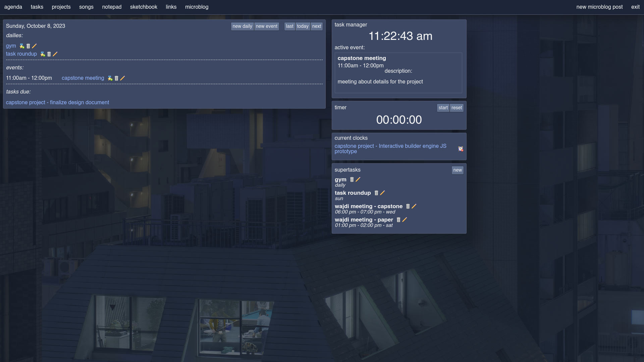Click the star-plus icon beside task roundup daily
Image resolution: width=644 pixels, height=362 pixels.
[x=43, y=54]
